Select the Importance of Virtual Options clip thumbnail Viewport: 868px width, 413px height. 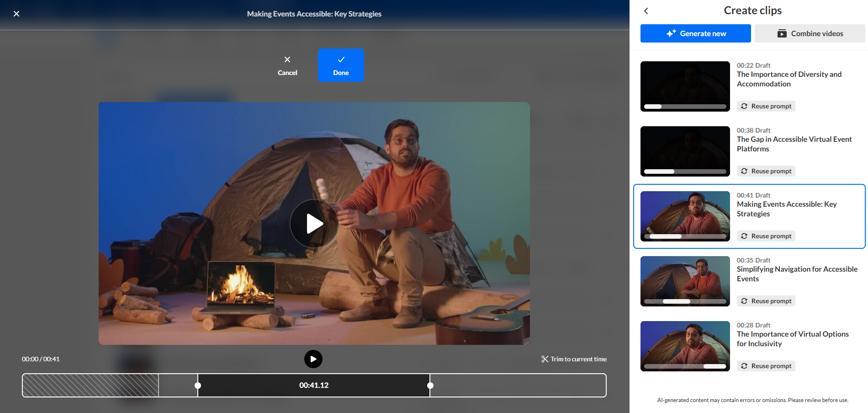(x=685, y=346)
